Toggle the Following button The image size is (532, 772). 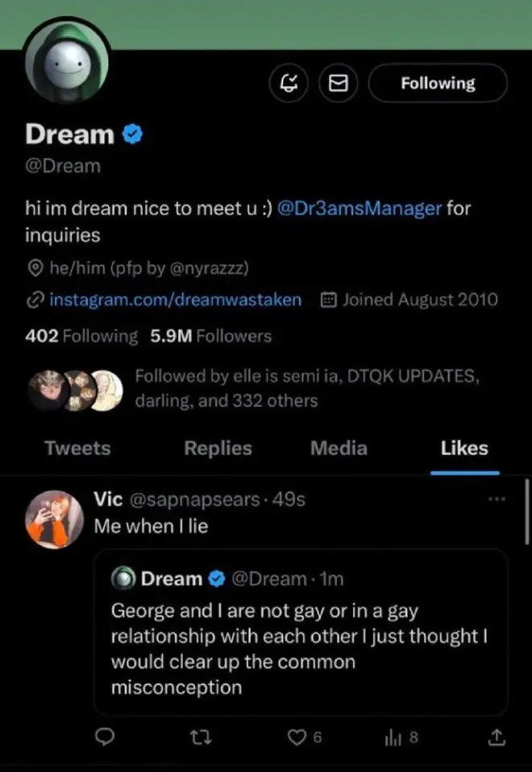click(x=438, y=83)
